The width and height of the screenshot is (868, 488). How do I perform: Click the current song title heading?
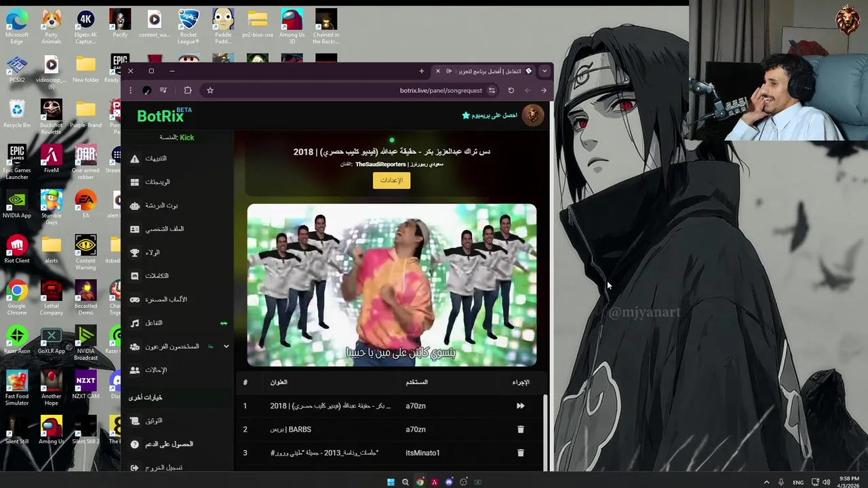point(392,152)
